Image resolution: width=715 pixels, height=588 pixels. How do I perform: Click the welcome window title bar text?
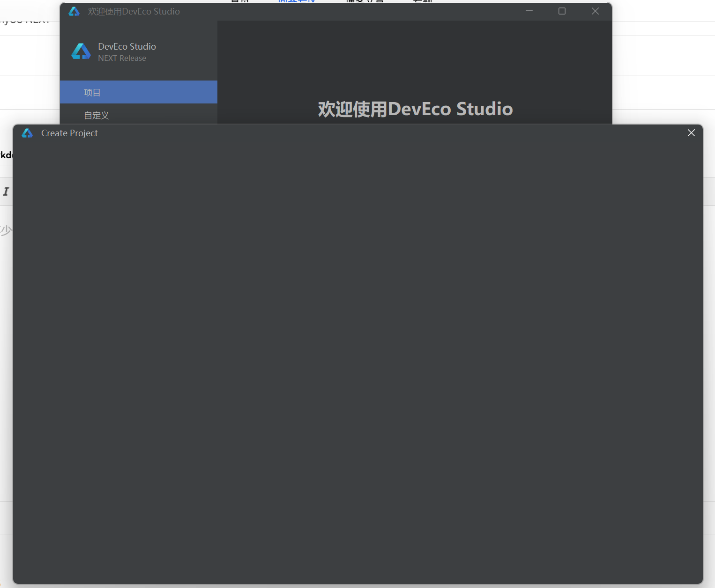click(x=134, y=12)
